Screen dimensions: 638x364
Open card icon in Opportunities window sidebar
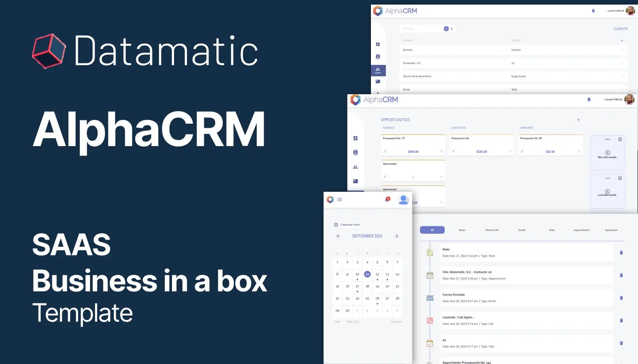pyautogui.click(x=355, y=181)
